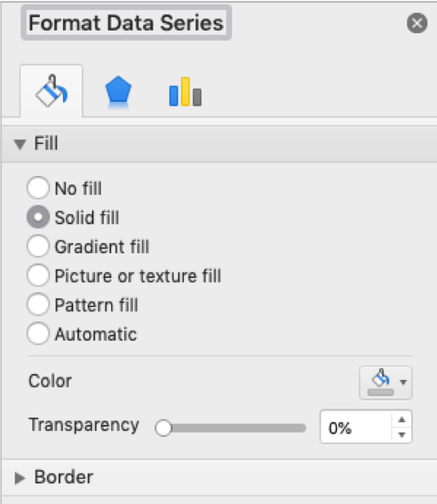Click the Format Data Series title
437x504 pixels.
(126, 23)
